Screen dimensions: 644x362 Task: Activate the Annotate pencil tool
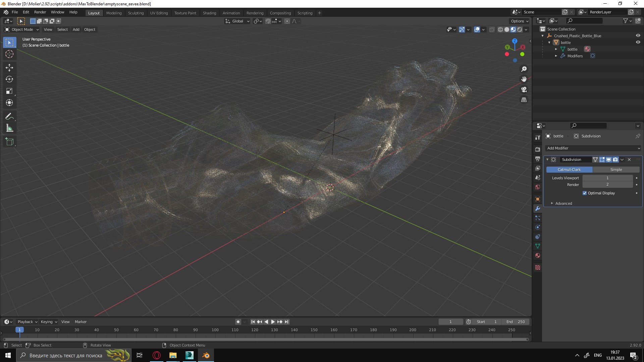pyautogui.click(x=9, y=116)
